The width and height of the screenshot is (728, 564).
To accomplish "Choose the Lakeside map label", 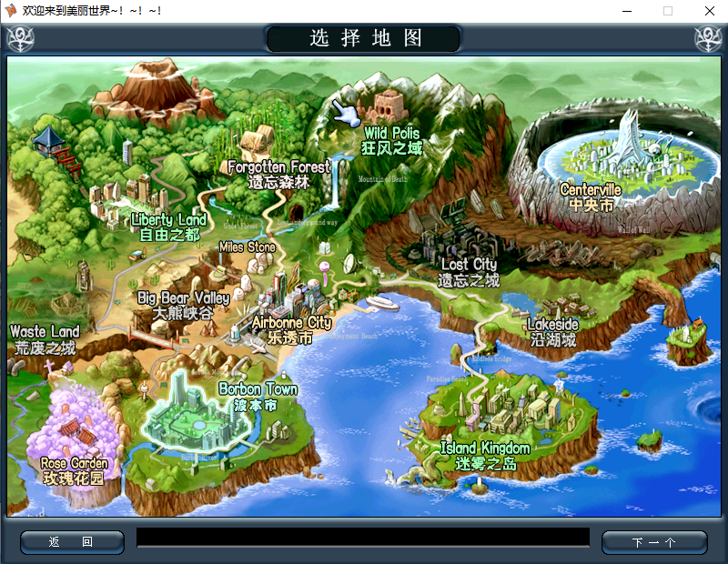I will pyautogui.click(x=552, y=325).
